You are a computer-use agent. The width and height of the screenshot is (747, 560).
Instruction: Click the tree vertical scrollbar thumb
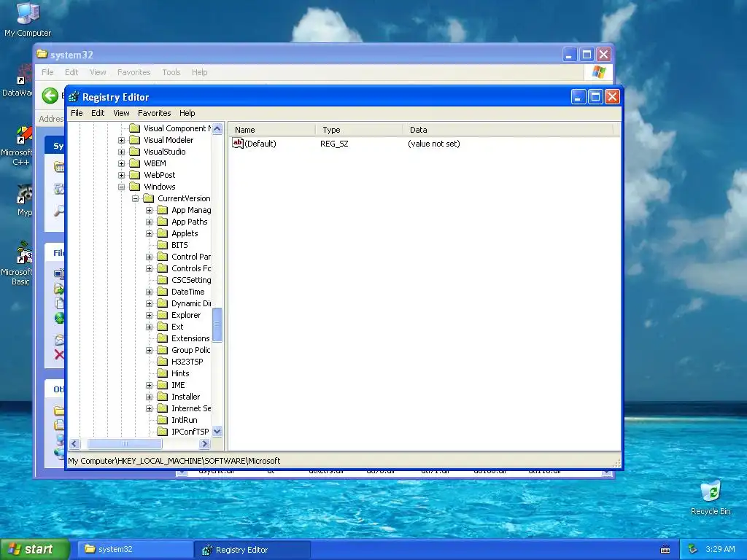217,324
